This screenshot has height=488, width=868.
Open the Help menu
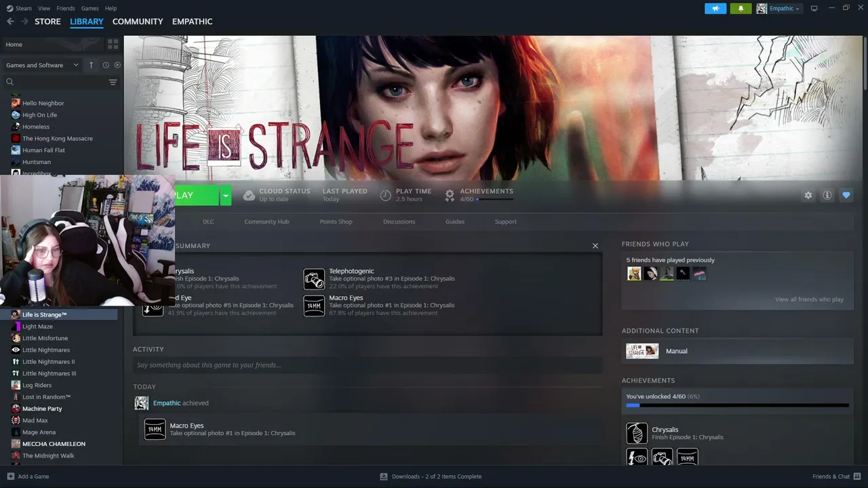click(x=111, y=8)
